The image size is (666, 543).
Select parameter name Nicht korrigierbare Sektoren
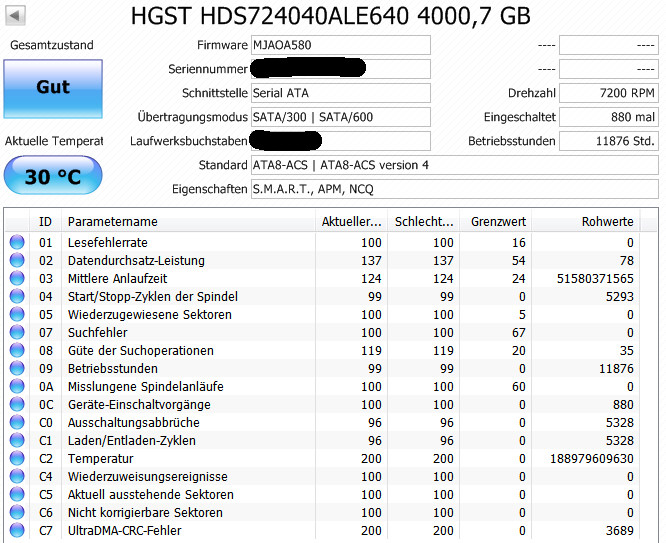(145, 512)
